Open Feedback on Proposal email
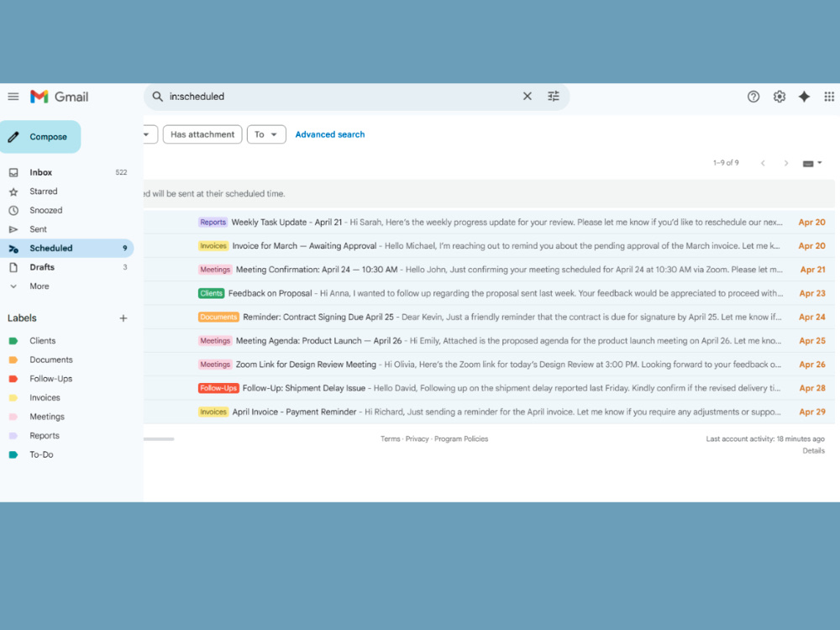The height and width of the screenshot is (630, 840). click(x=489, y=293)
